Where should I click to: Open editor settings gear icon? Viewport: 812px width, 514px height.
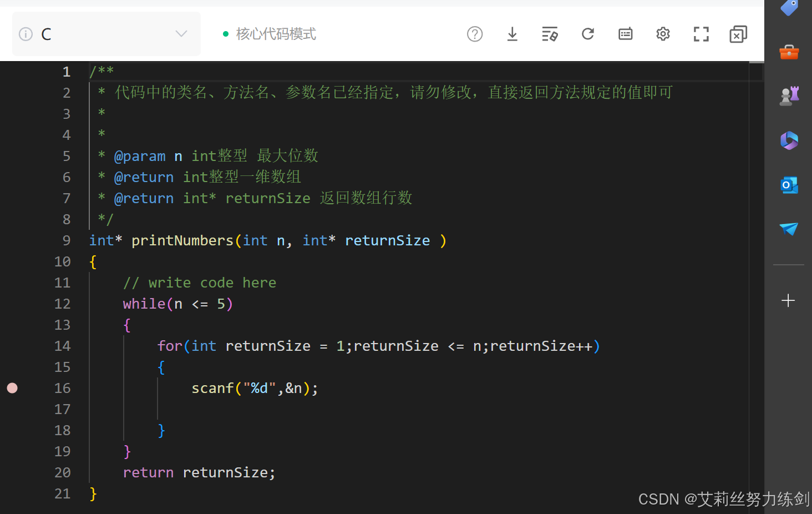663,34
